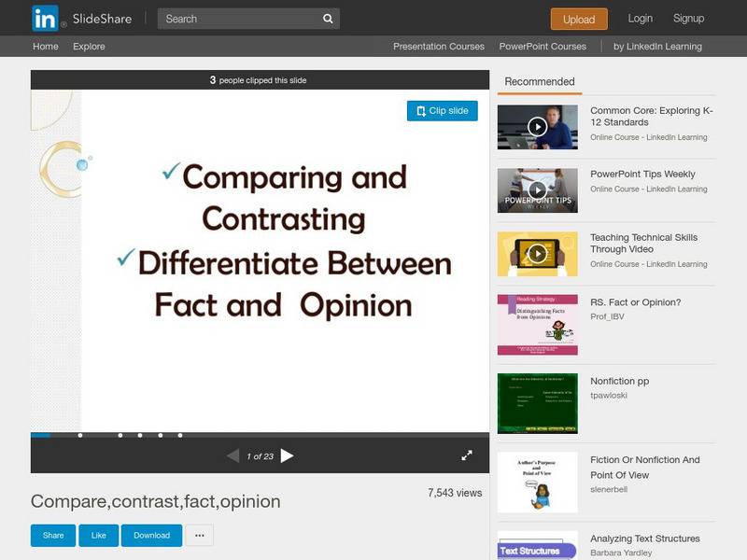Open Nonfiction pp title link
Screen dimensions: 747x560
tap(619, 381)
